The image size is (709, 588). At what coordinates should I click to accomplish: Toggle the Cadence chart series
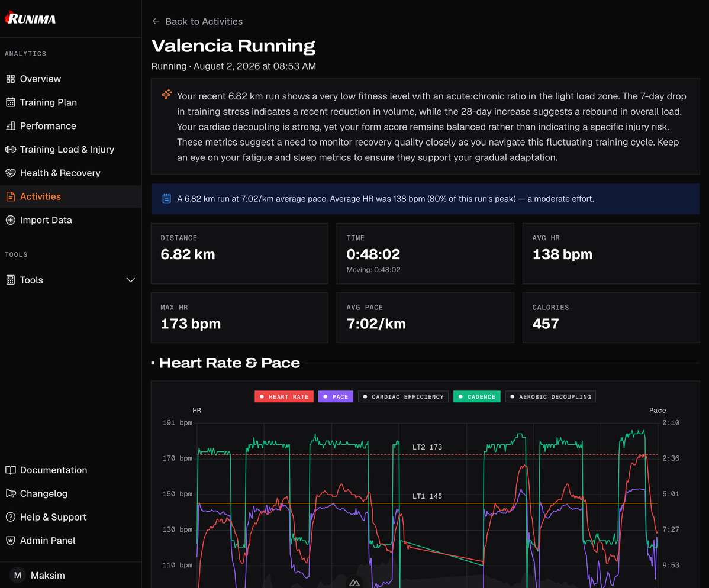tap(476, 396)
